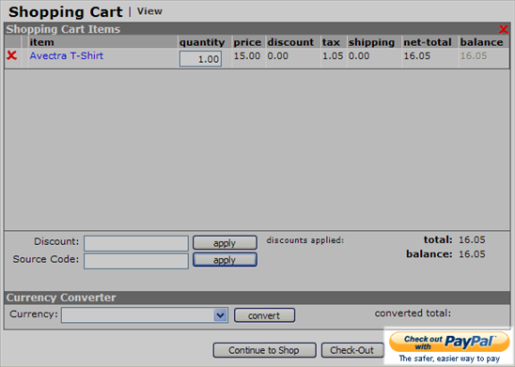The height and width of the screenshot is (367, 515).
Task: Click the item column header
Action: point(42,42)
